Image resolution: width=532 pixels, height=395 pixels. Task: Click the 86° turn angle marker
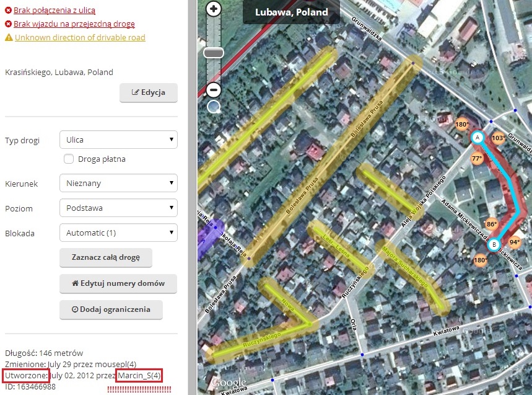coord(492,224)
